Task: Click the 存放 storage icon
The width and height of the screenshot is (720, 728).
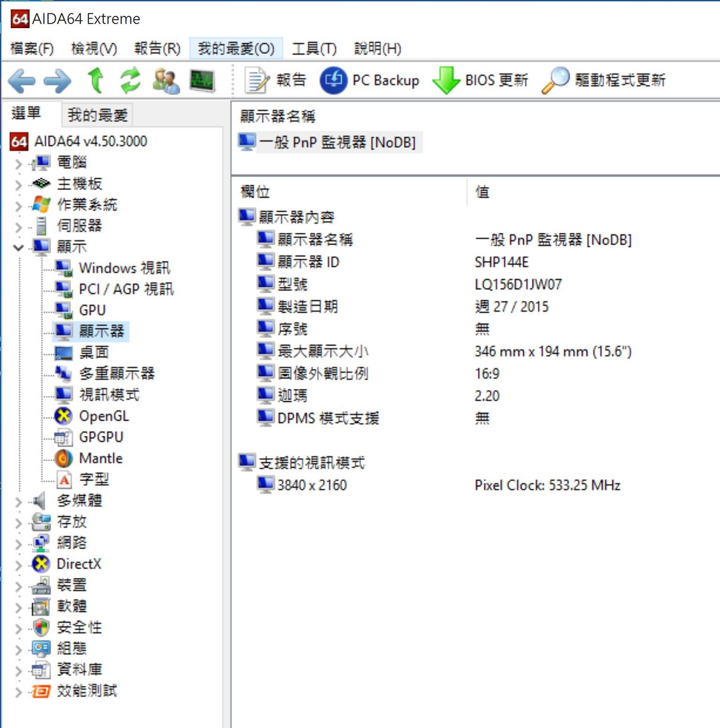Action: 41,522
